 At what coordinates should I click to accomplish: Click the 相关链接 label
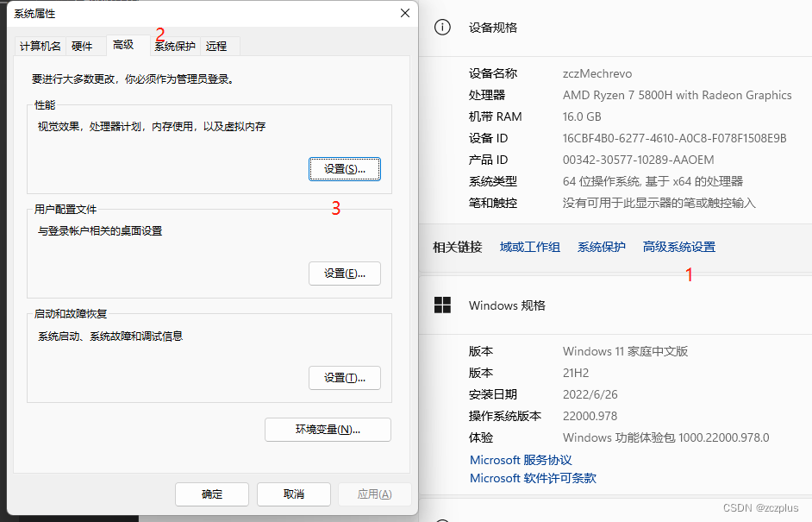point(457,247)
